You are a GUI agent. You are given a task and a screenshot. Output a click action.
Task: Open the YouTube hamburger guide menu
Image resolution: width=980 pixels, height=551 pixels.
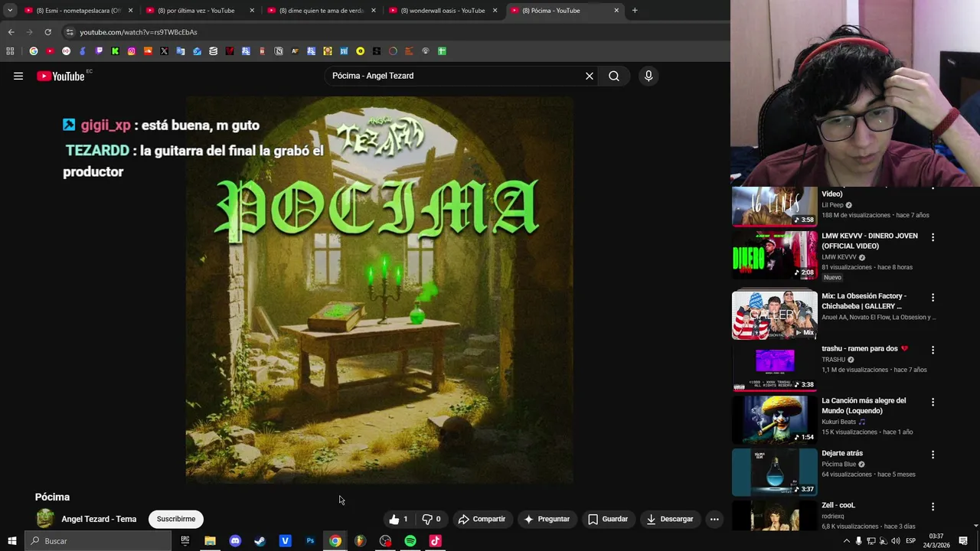click(x=18, y=76)
